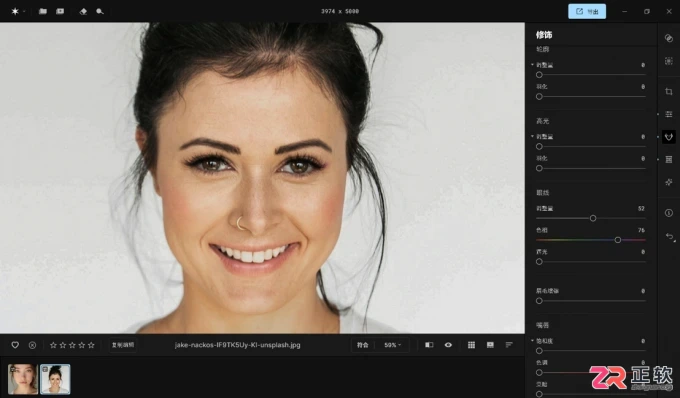Image resolution: width=680 pixels, height=398 pixels.
Task: Click the eyeliner hue color slider
Action: (591, 240)
